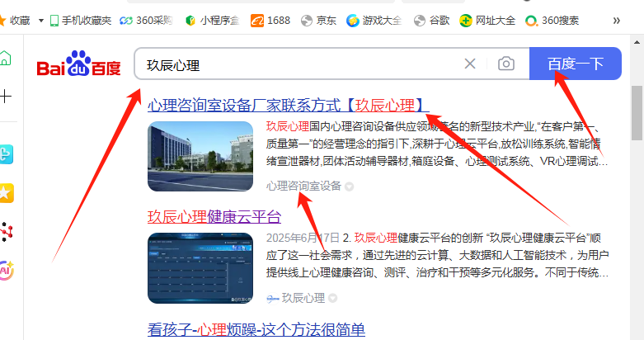Screen dimensions: 644x340
Task: Open the 1688 bookmark
Action: (x=270, y=21)
